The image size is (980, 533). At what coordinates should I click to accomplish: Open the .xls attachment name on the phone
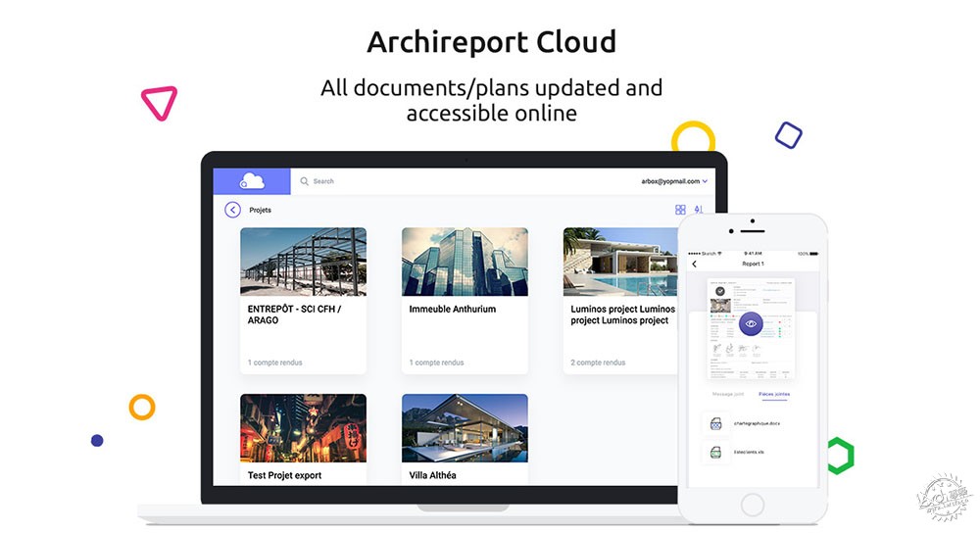(x=749, y=452)
